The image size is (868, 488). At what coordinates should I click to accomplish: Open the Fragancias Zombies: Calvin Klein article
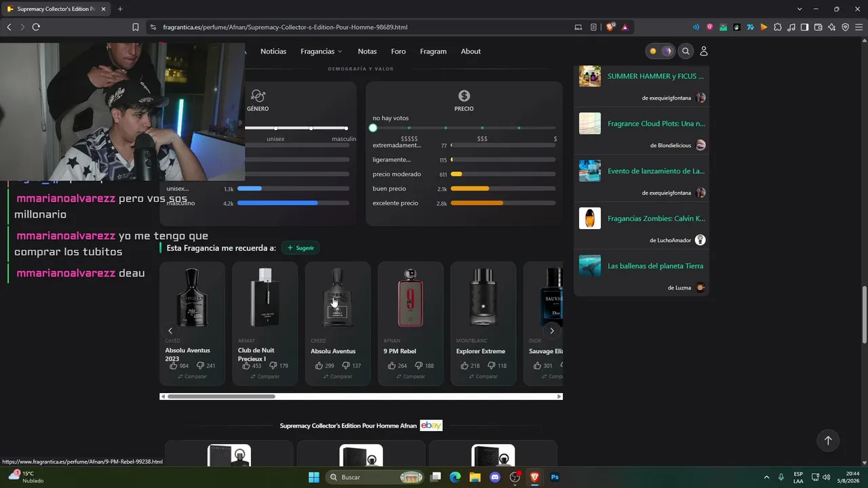(x=656, y=218)
